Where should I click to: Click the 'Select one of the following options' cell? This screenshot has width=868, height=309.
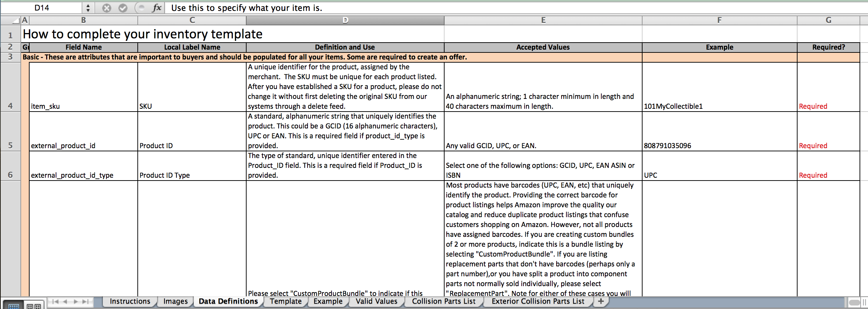pyautogui.click(x=543, y=166)
